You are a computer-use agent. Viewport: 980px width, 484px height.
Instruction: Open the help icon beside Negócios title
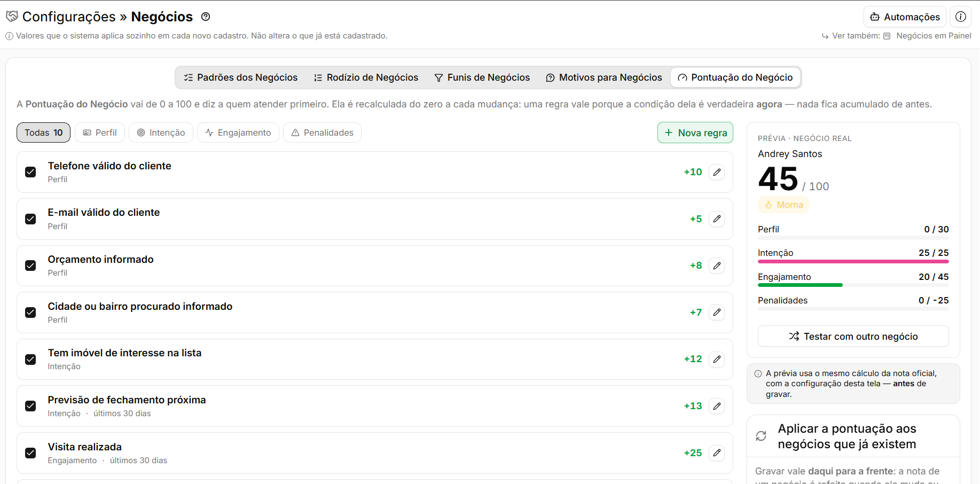206,17
